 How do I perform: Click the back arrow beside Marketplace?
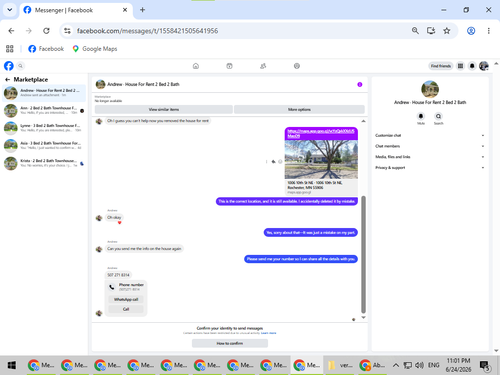(7, 79)
